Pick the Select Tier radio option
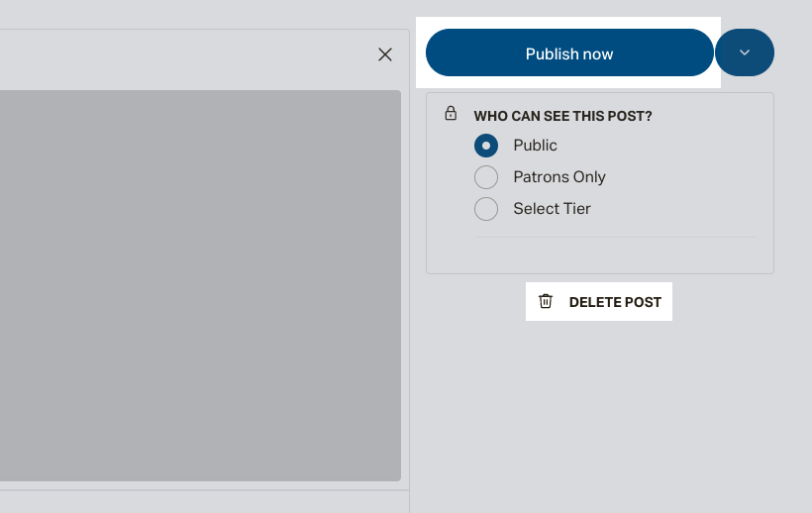Image resolution: width=812 pixels, height=513 pixels. click(486, 209)
